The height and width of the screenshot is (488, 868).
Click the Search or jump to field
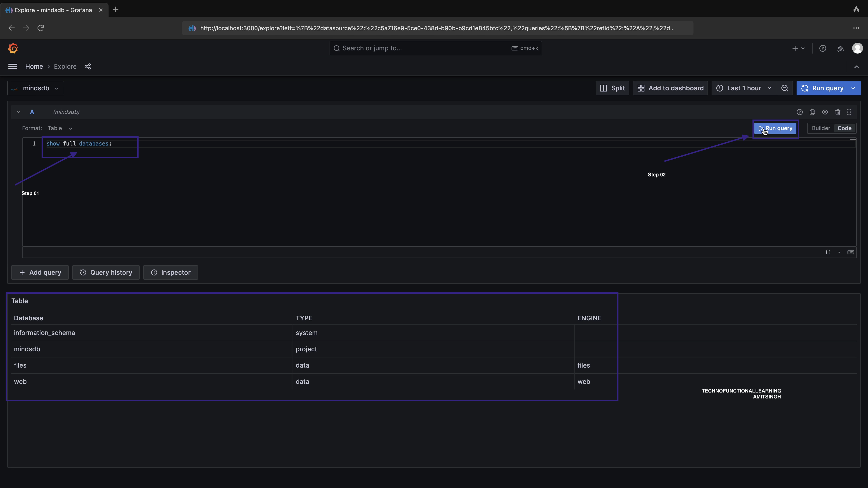[435, 48]
